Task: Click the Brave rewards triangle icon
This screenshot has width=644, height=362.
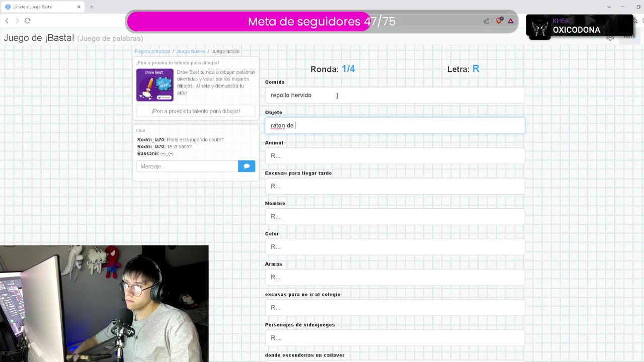Action: pyautogui.click(x=511, y=21)
